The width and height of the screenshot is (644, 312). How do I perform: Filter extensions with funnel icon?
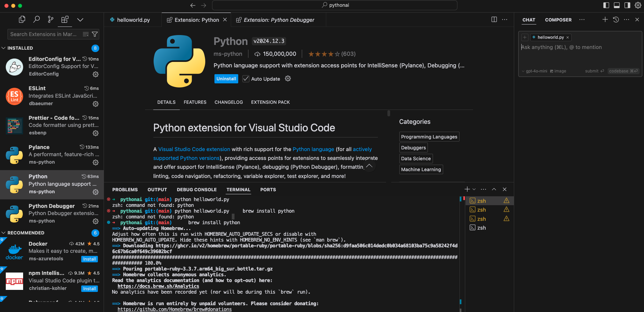(95, 34)
